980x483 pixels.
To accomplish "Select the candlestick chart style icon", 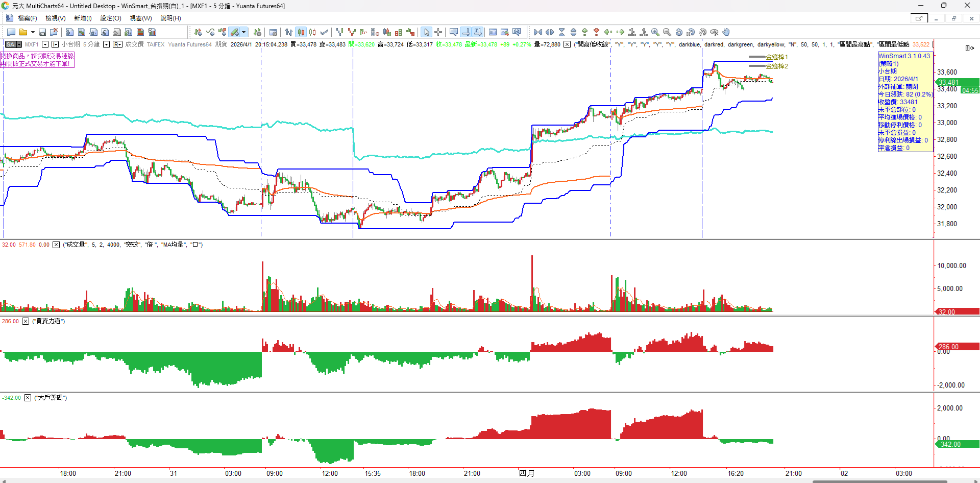I will coord(301,32).
